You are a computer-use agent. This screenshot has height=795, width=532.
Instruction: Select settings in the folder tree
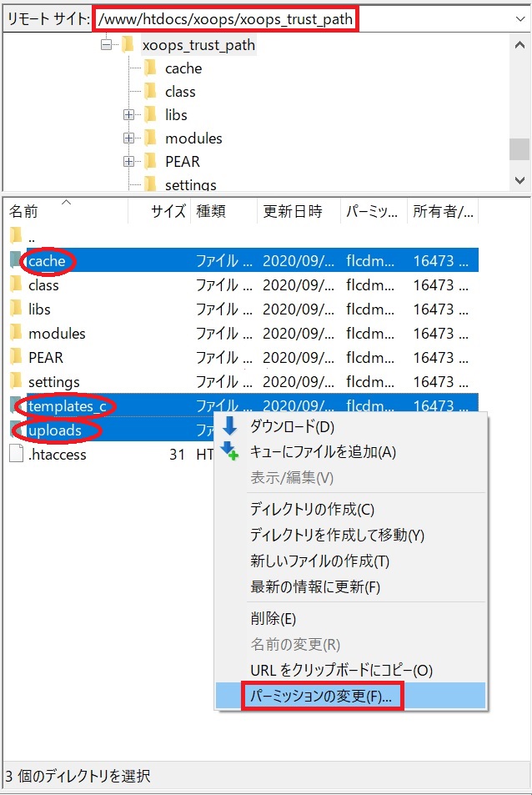(190, 184)
